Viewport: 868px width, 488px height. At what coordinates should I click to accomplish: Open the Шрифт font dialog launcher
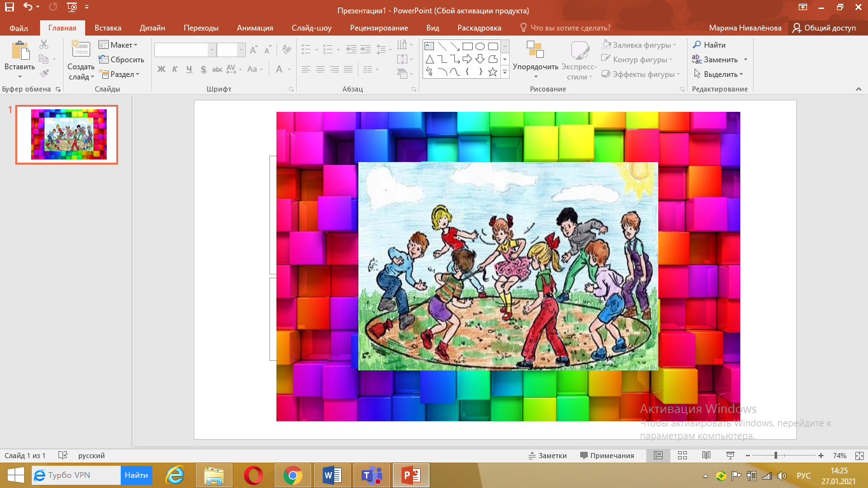click(291, 90)
